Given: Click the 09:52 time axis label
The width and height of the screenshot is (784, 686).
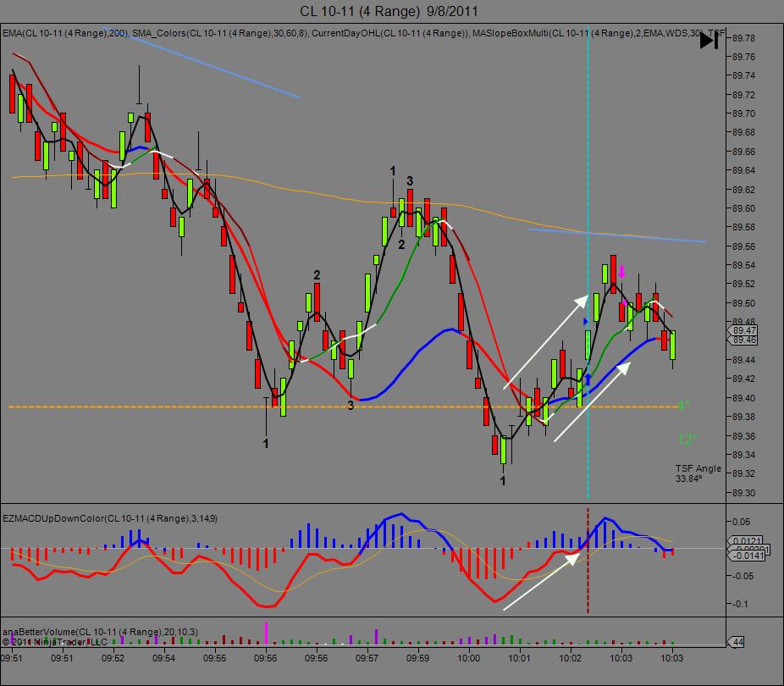Looking at the screenshot, I should coord(113,658).
